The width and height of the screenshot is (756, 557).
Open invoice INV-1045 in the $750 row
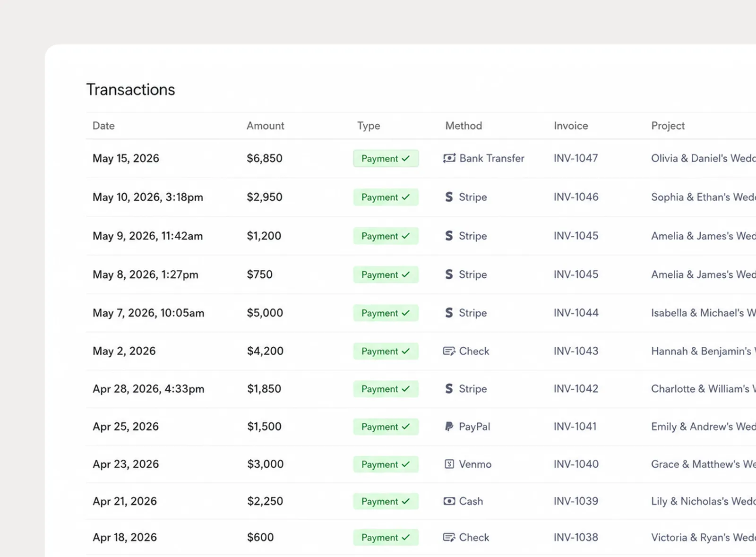[x=576, y=274]
